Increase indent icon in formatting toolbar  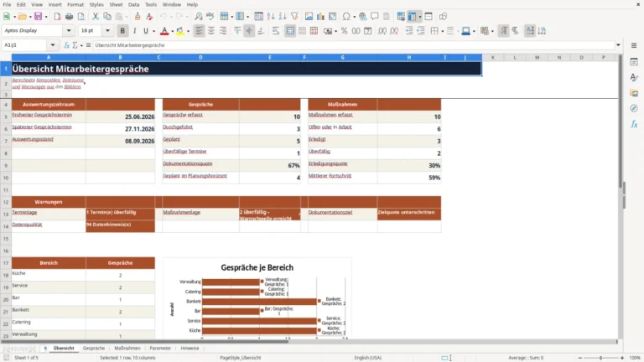click(409, 31)
